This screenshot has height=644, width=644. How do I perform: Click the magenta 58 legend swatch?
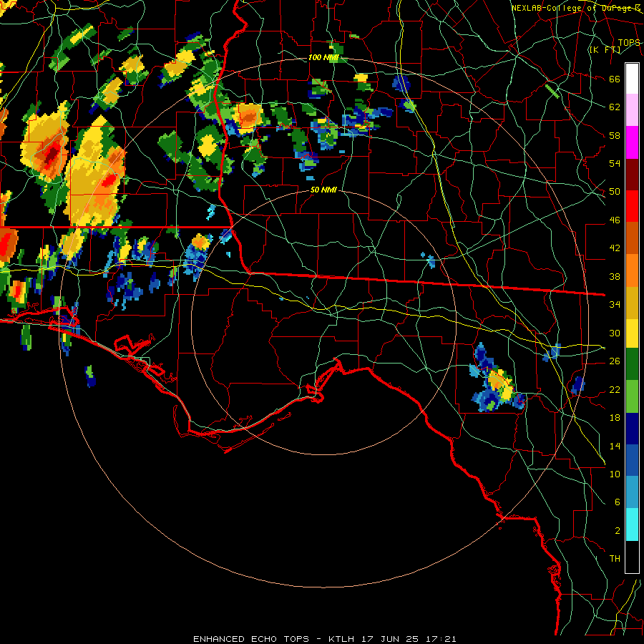pos(632,142)
